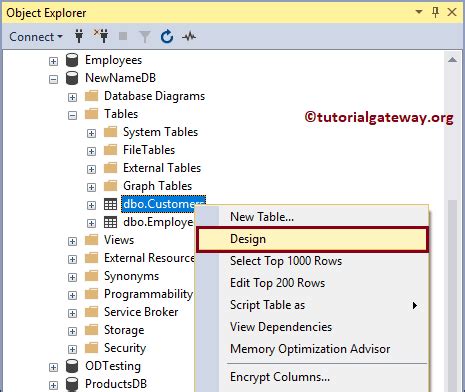Click the Synonyms folder icon
The height and width of the screenshot is (392, 465).
[91, 276]
